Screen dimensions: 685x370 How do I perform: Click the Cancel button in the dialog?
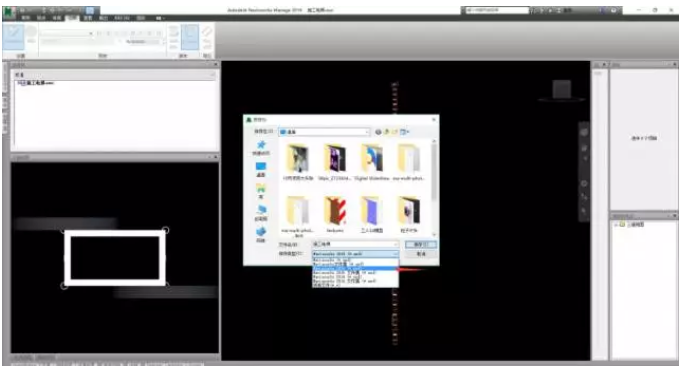420,254
